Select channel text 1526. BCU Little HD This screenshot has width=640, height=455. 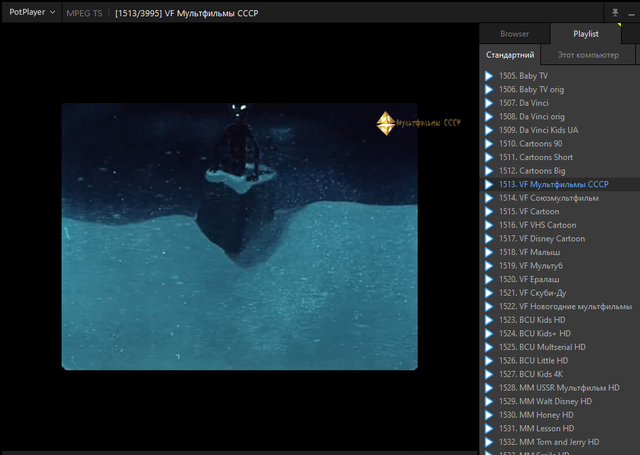tap(533, 361)
